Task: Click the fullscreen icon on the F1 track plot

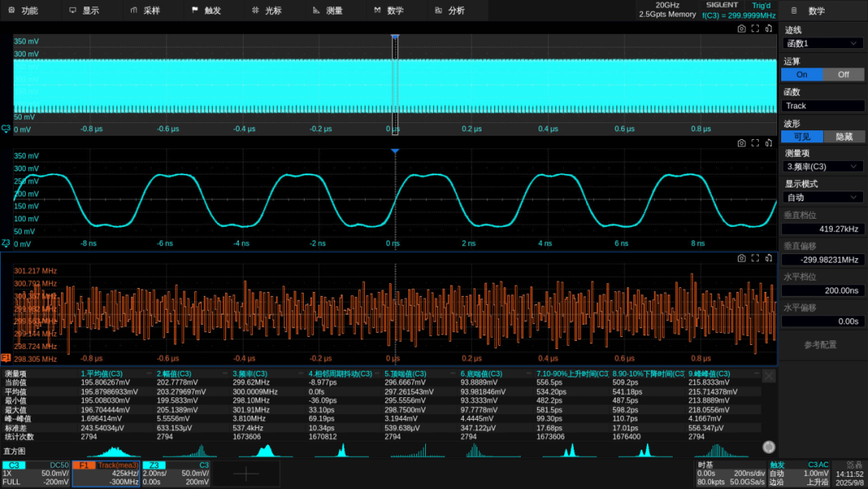Action: pyautogui.click(x=755, y=258)
